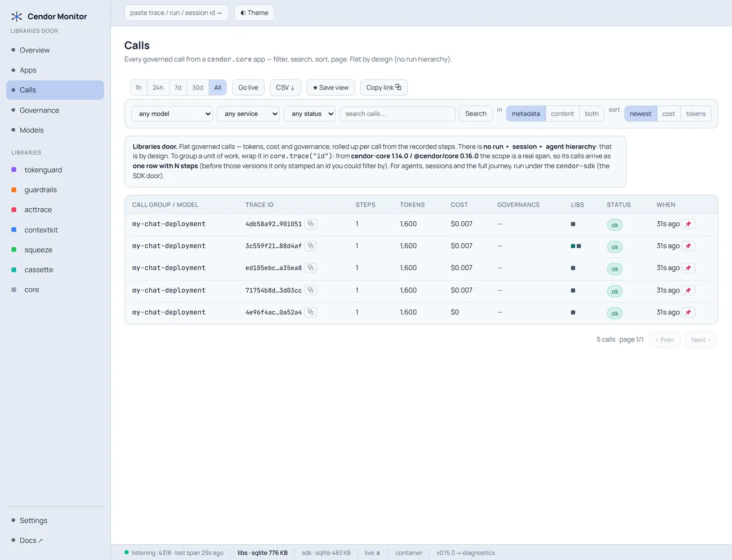Click ok status badge for 4e96f4ac…0a52a4

(615, 313)
